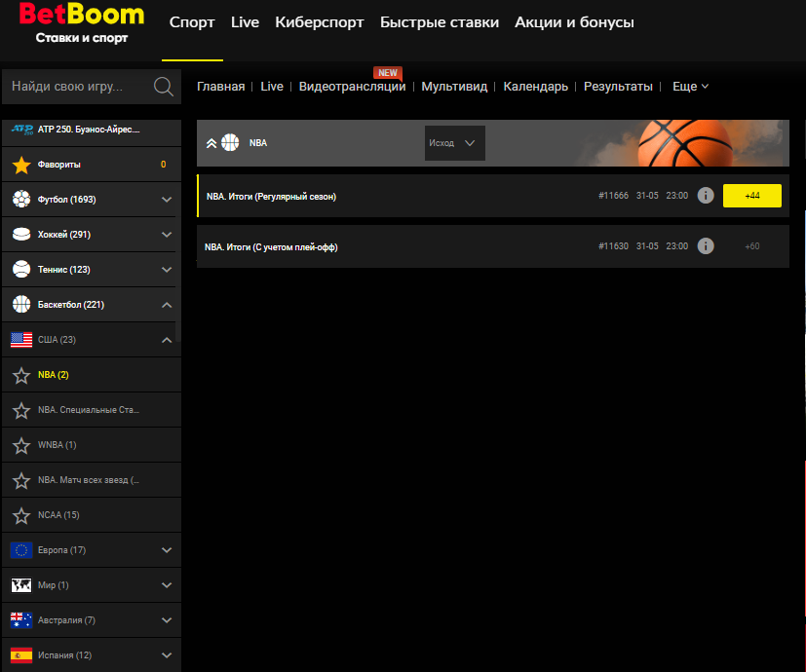This screenshot has width=806, height=672.
Task: Collapse the Баскетбол (221) chevron
Action: click(x=167, y=305)
